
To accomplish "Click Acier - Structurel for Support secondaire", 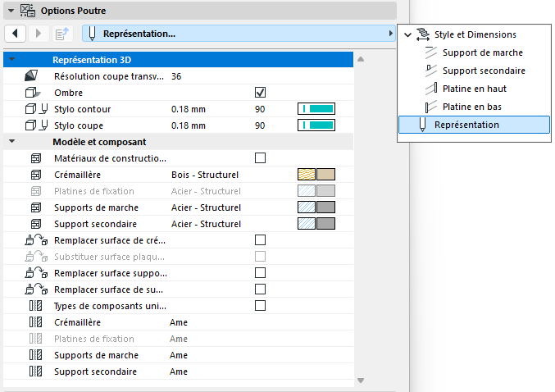I will [x=206, y=224].
